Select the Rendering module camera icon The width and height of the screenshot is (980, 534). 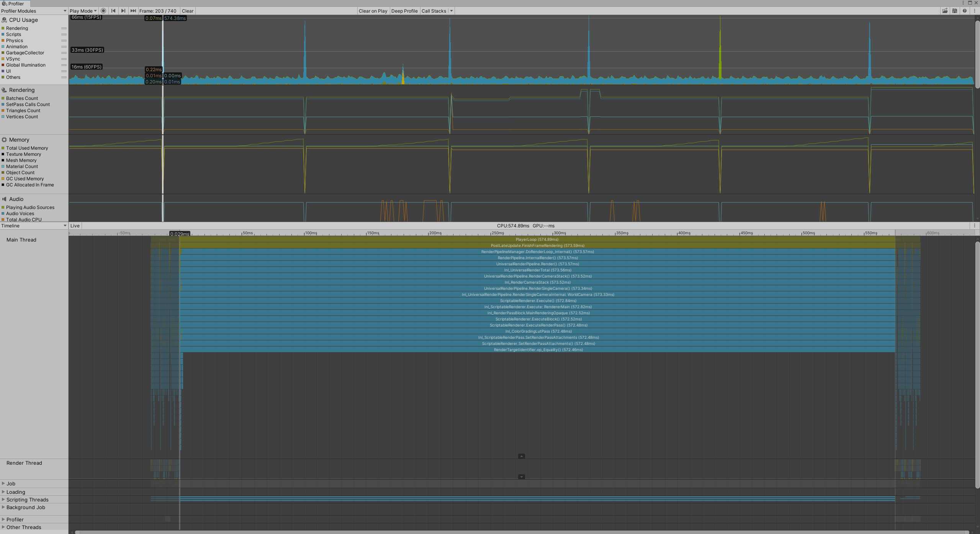tap(4, 90)
